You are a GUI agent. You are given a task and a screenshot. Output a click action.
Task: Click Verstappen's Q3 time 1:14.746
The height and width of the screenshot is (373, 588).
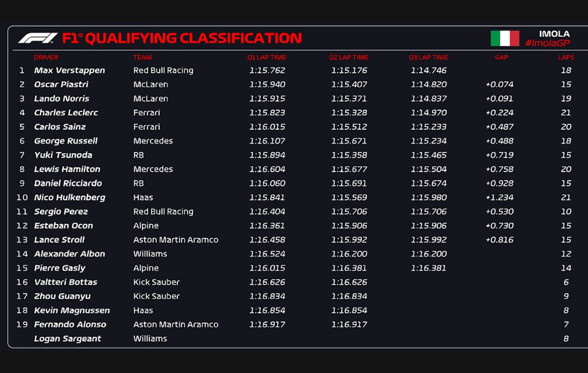pos(429,70)
